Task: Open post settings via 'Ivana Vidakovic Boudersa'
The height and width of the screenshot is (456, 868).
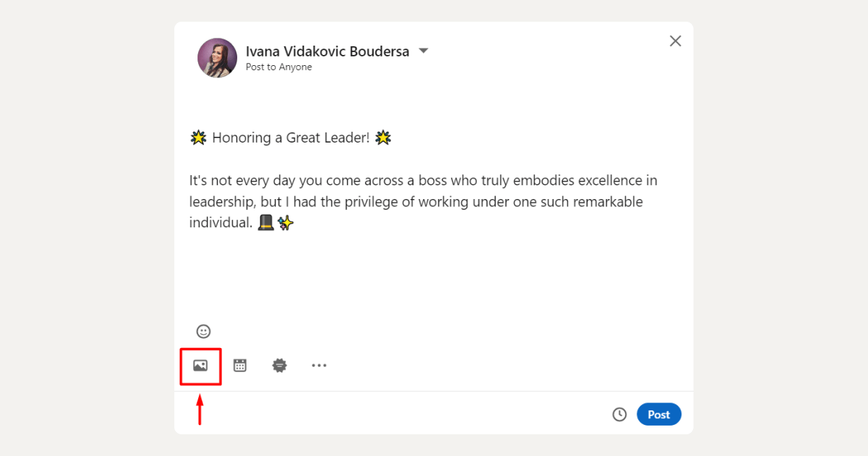Action: coord(327,51)
